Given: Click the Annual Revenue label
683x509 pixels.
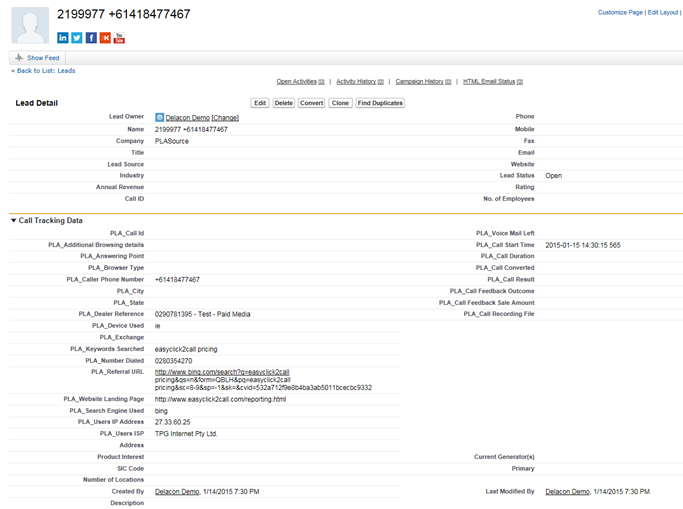Looking at the screenshot, I should coord(120,187).
